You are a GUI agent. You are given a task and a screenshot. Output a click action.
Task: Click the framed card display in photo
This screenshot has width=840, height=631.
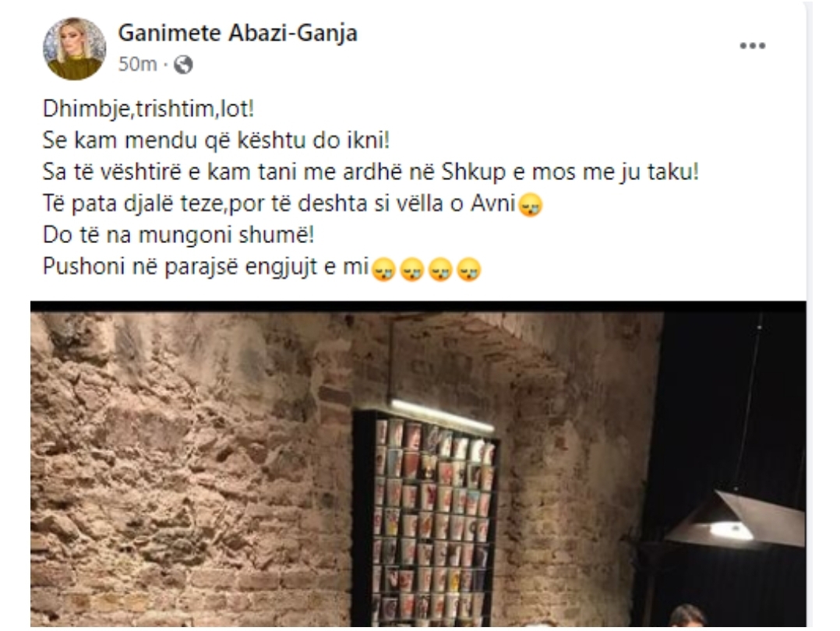tap(426, 516)
